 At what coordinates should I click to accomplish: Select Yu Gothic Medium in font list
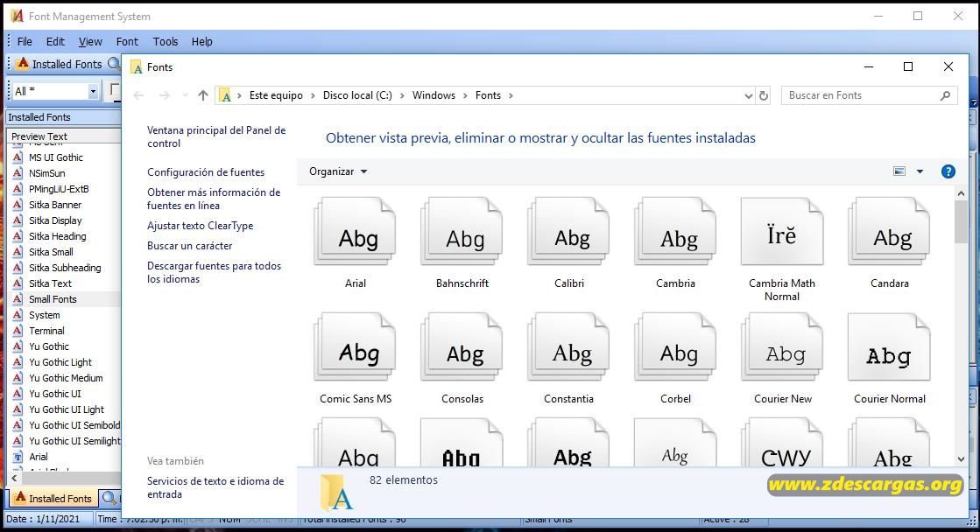67,378
